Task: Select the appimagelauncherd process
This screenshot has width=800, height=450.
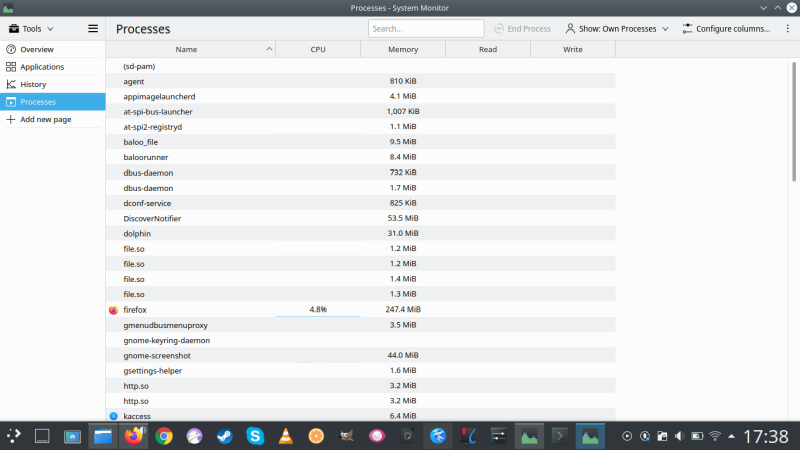Action: click(x=361, y=96)
